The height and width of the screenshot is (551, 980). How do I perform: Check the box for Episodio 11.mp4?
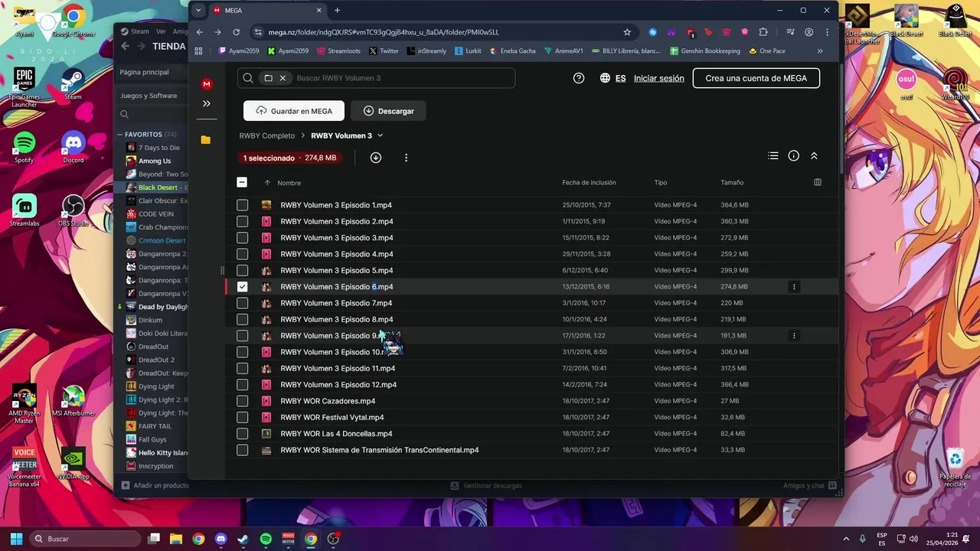(x=242, y=368)
